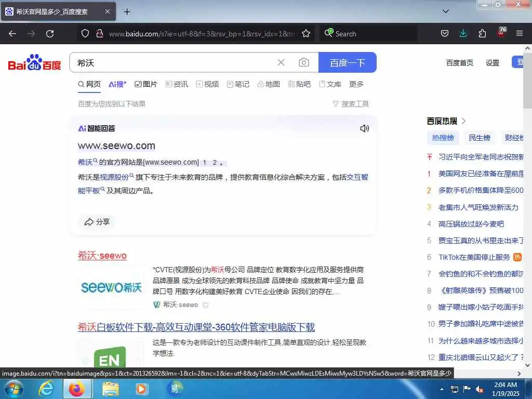Select the 网页 results tab
Image resolution: width=532 pixels, height=399 pixels.
pyautogui.click(x=89, y=84)
